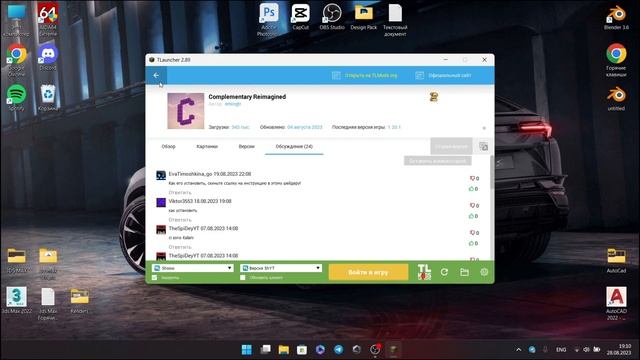The height and width of the screenshot is (360, 640).
Task: Open the untitled Blender file on desktop
Action: pos(616,98)
